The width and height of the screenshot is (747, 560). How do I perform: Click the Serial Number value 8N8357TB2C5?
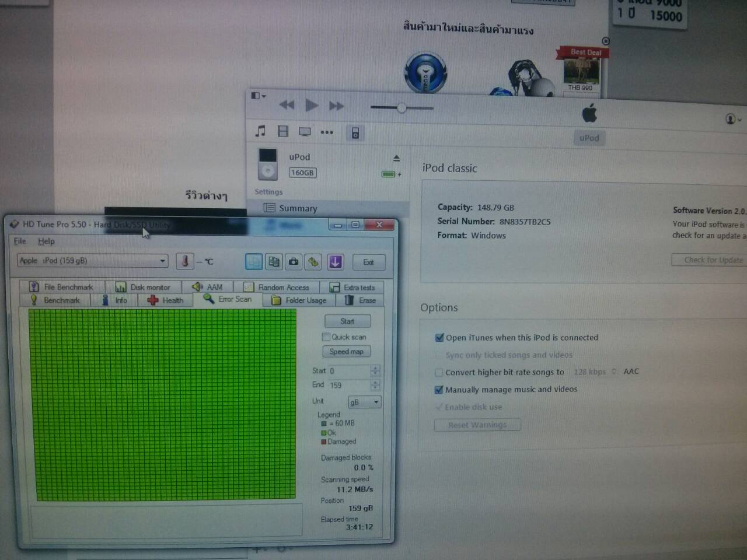pos(525,222)
